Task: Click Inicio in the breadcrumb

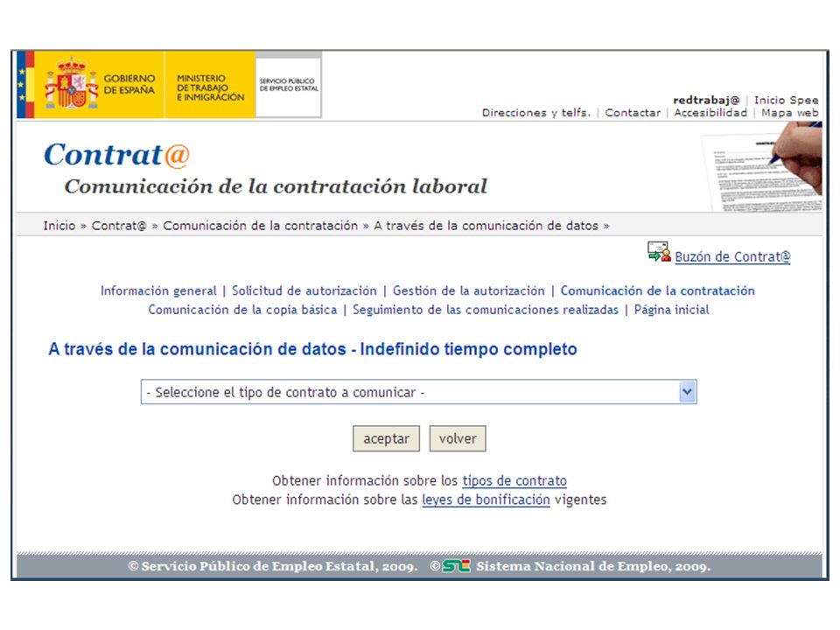Action: point(59,226)
